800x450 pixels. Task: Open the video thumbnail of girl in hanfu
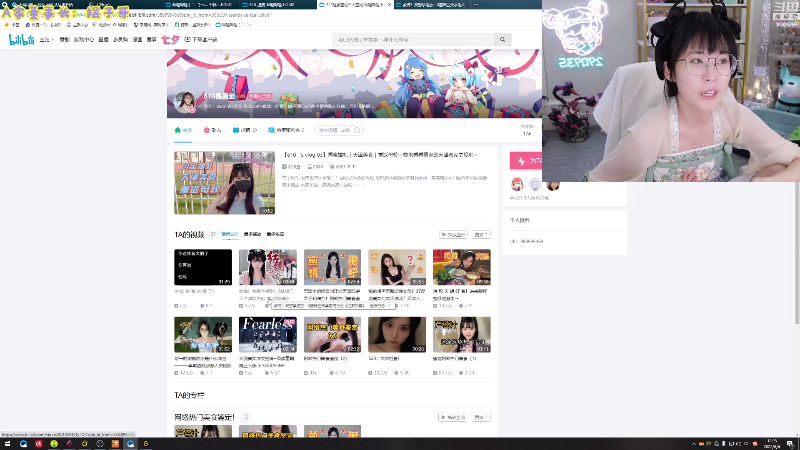268,267
